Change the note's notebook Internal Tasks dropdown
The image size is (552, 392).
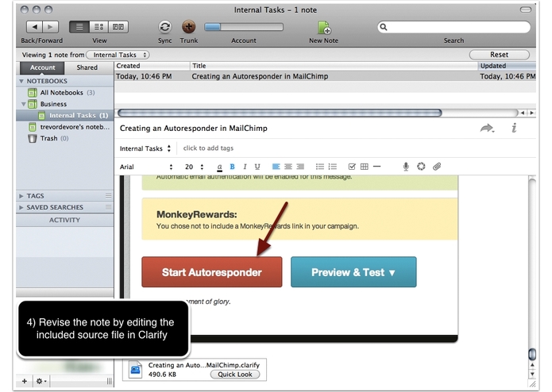[145, 148]
